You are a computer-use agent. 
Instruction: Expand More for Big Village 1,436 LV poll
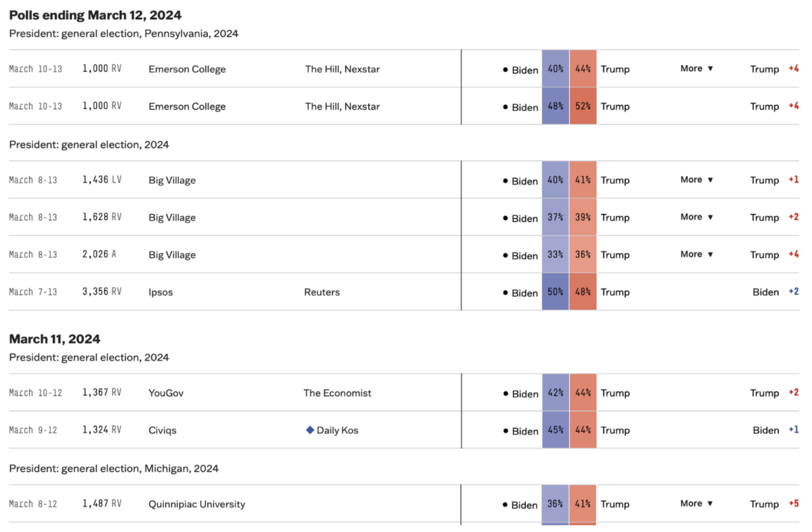pyautogui.click(x=696, y=179)
